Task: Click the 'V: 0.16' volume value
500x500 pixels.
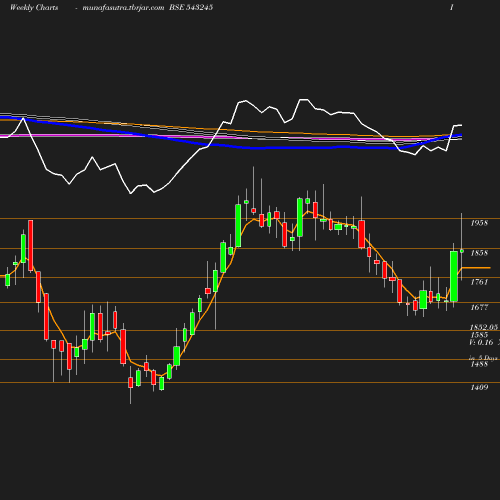Action: (x=481, y=342)
